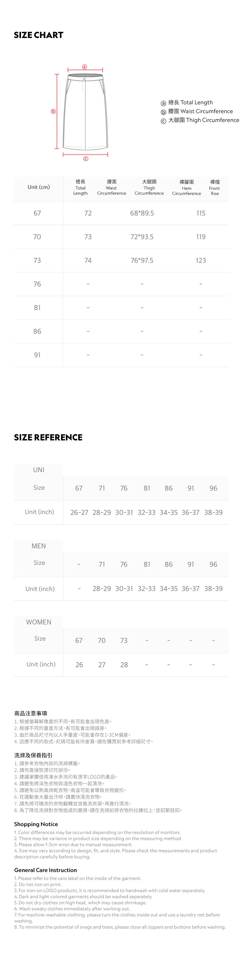Select size 67 row in size chart
Viewport: 243px width, 980px height.
(x=37, y=213)
